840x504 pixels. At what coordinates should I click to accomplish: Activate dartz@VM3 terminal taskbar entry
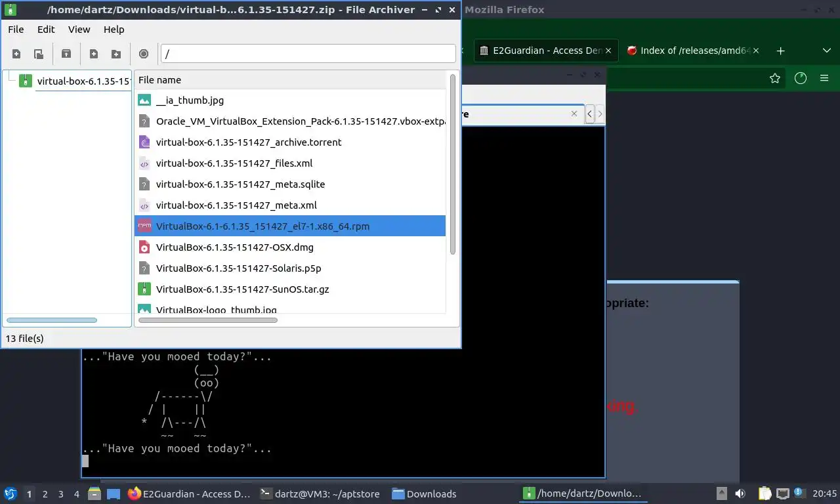(322, 494)
